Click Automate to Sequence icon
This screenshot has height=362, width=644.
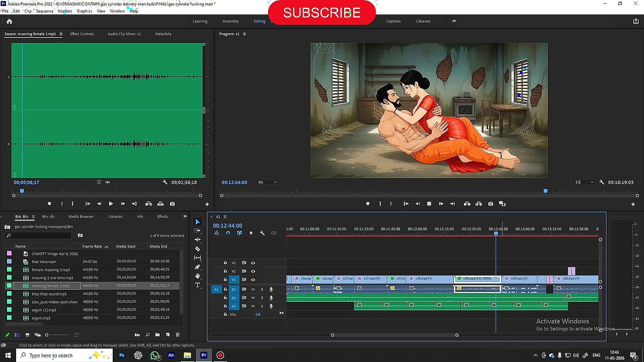pyautogui.click(x=137, y=335)
